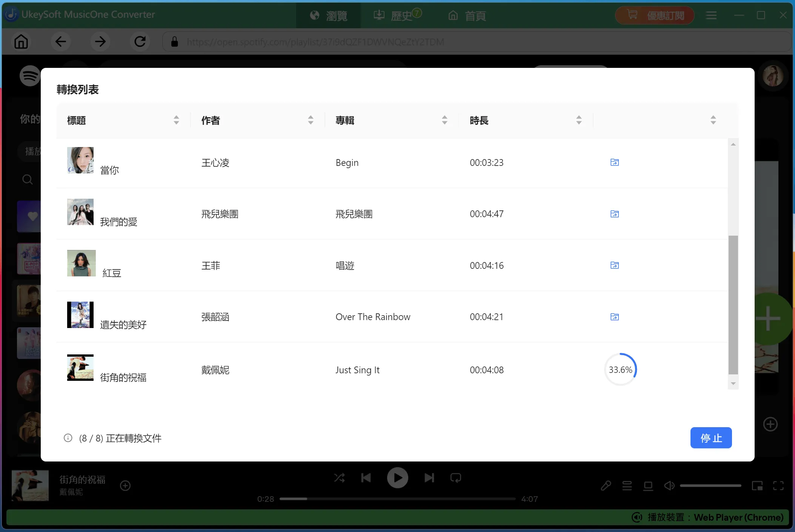Click the play button in player
The image size is (795, 532).
[x=397, y=478]
